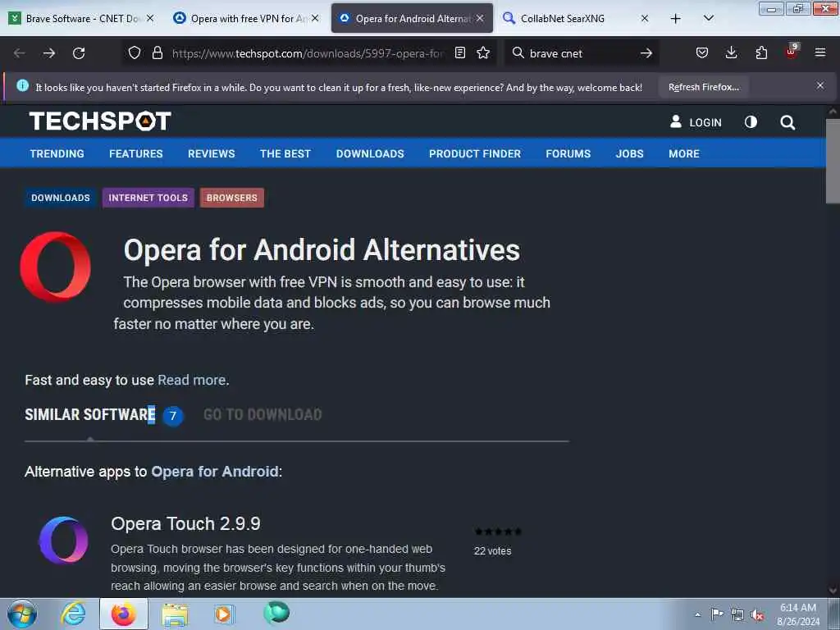Switch to the CollabNet SearXNG tab
The width and height of the screenshot is (840, 630).
click(576, 18)
